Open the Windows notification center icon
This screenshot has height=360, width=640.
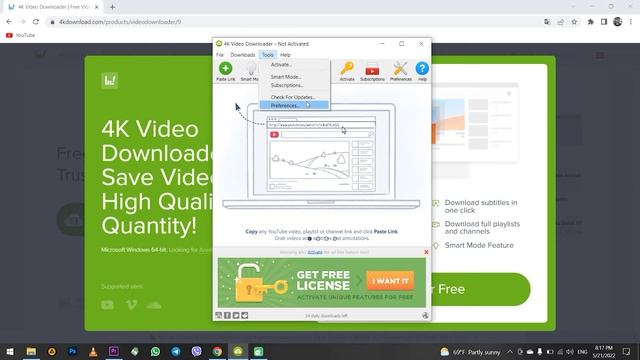click(627, 352)
